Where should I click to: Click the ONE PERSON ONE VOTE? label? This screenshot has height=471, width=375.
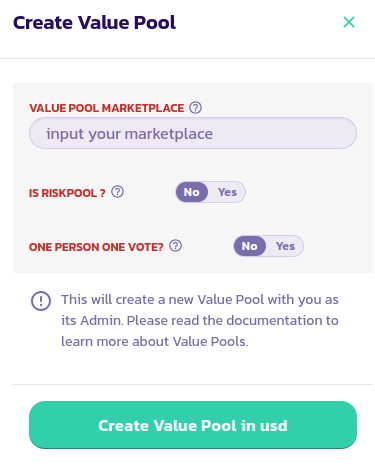(96, 247)
